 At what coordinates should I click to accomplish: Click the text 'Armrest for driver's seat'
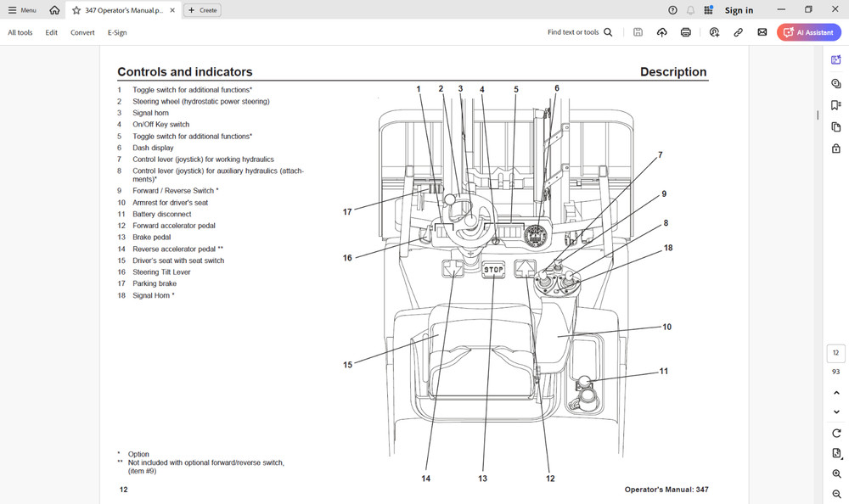click(170, 203)
